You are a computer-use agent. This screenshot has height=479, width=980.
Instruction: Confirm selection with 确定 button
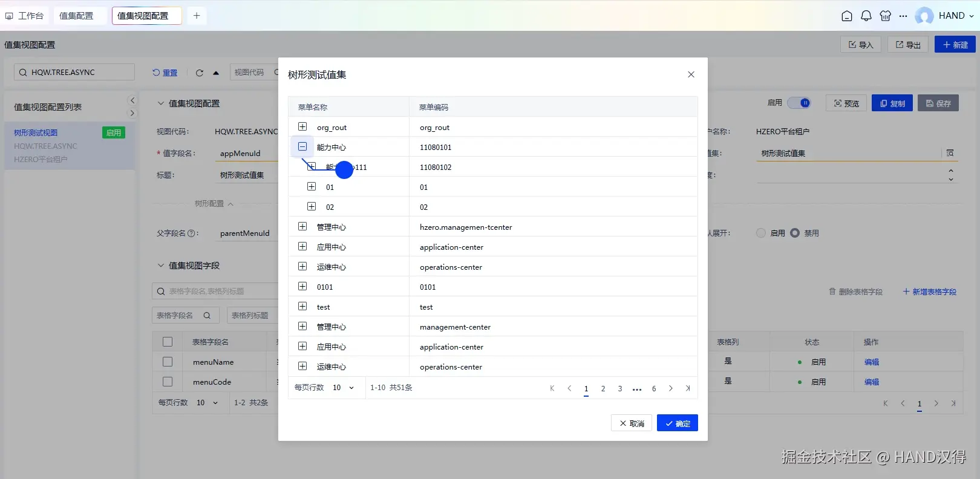tap(678, 423)
